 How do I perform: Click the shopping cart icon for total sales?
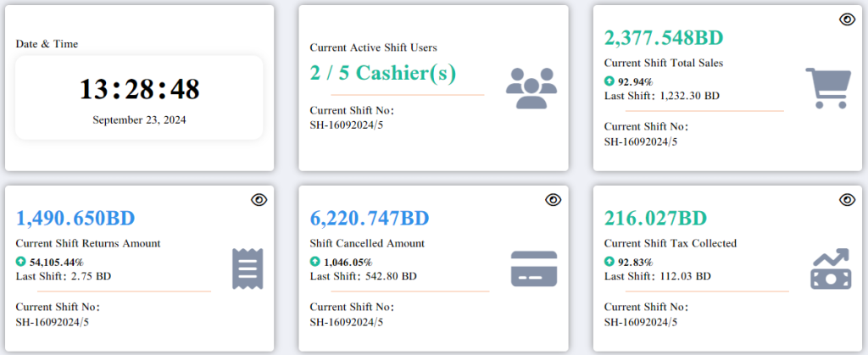tap(826, 88)
